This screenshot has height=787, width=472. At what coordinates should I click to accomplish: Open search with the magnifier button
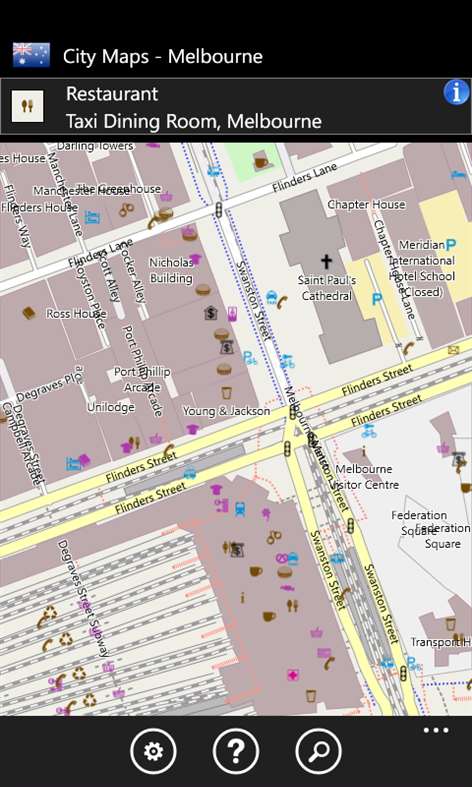[318, 751]
